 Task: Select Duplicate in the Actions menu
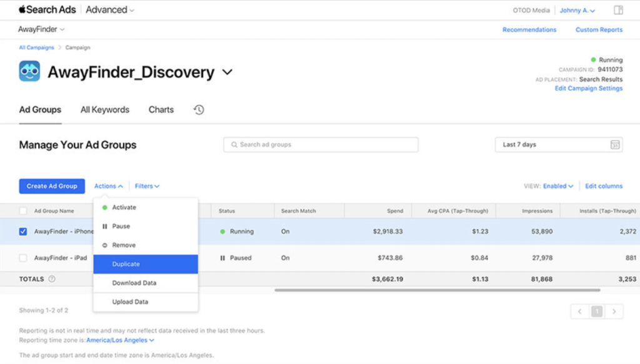click(x=146, y=264)
